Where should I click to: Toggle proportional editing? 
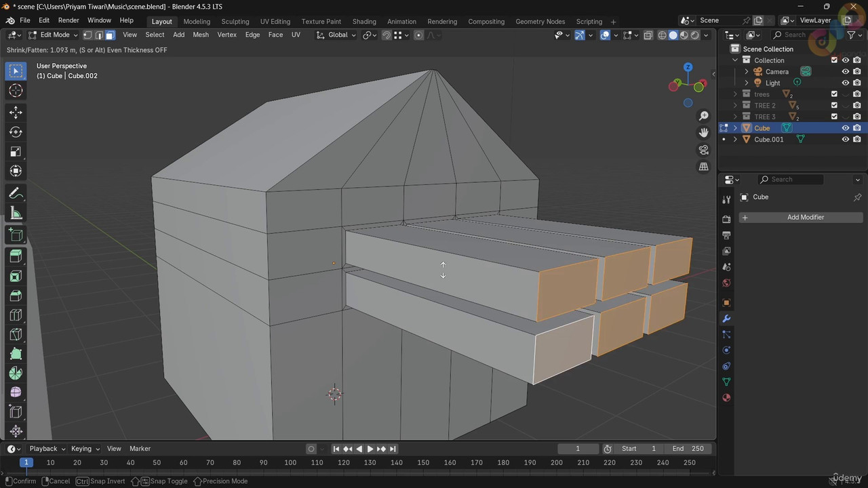click(x=419, y=35)
